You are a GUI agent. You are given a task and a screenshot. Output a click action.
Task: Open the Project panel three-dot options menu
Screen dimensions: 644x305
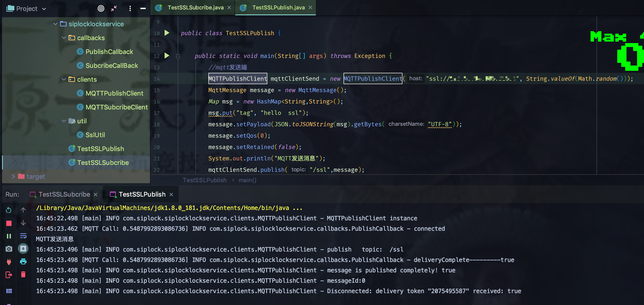coord(130,8)
